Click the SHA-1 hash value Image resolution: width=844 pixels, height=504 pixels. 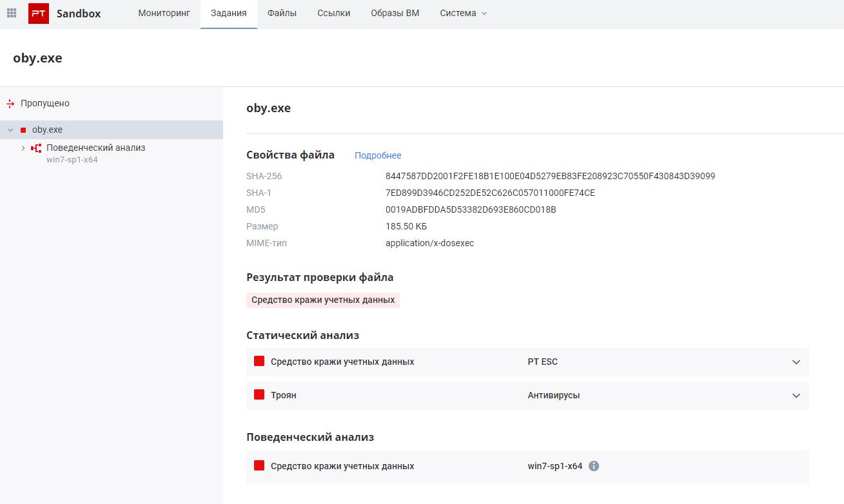(x=490, y=193)
